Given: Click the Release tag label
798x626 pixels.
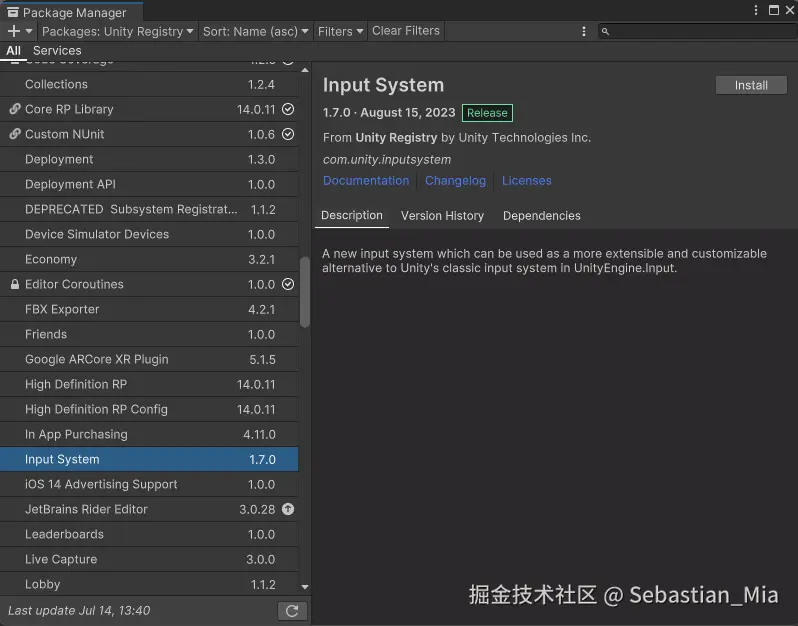Looking at the screenshot, I should pos(487,113).
